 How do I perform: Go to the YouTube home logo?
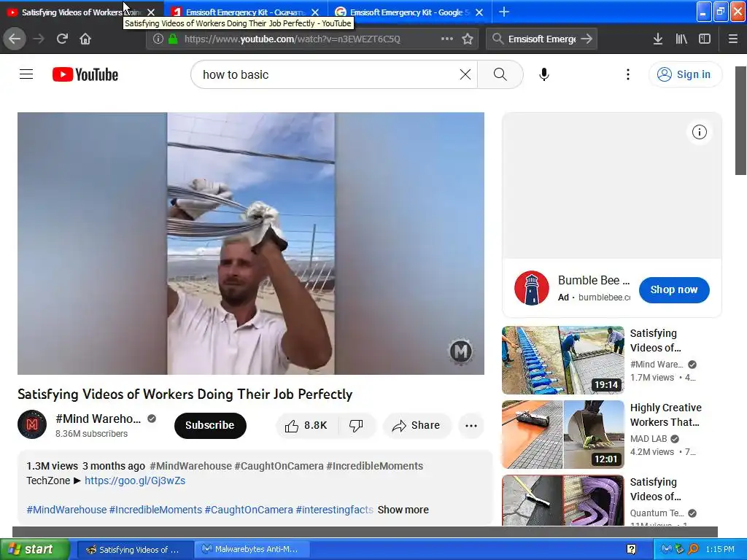[x=85, y=75]
